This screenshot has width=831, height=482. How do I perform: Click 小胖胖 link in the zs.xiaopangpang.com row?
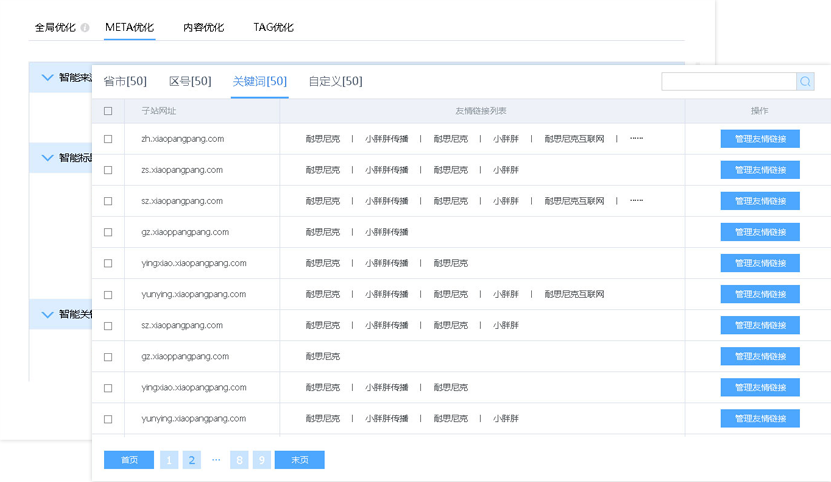(x=506, y=170)
